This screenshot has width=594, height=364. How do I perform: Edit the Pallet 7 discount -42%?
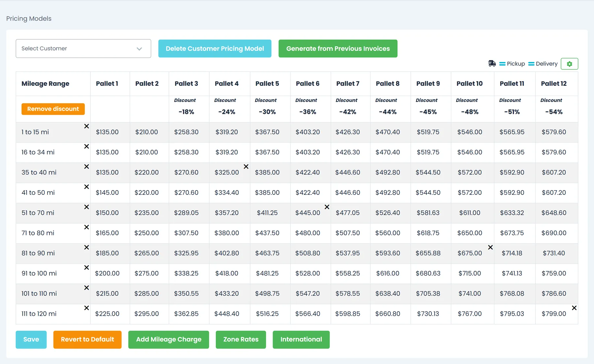pos(348,112)
